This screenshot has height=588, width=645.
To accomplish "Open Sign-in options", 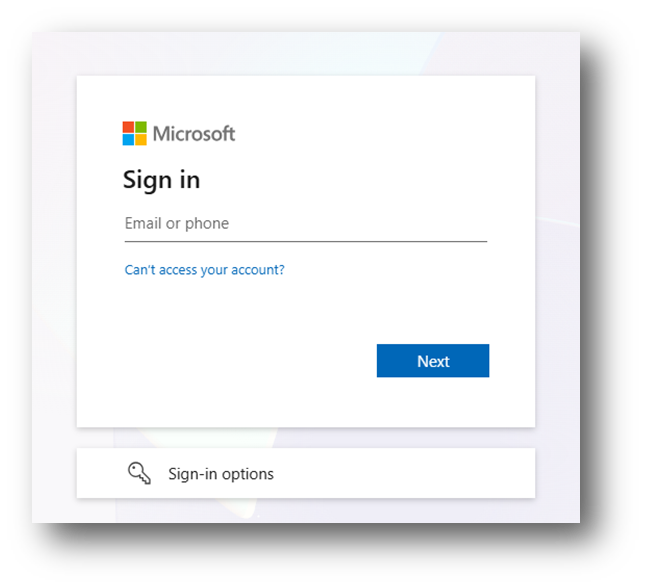I will (x=306, y=473).
